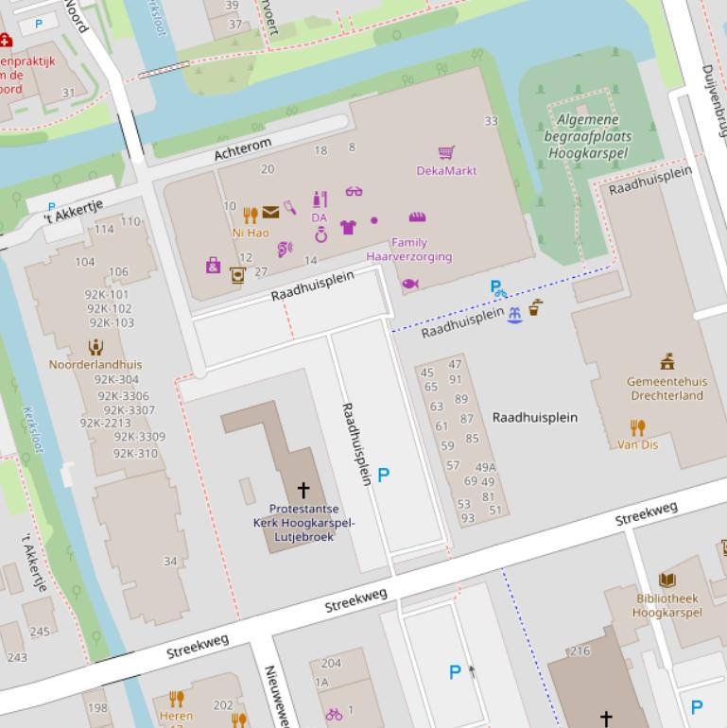Click the hearing aid ear icon
The width and height of the screenshot is (727, 728).
coord(285,250)
